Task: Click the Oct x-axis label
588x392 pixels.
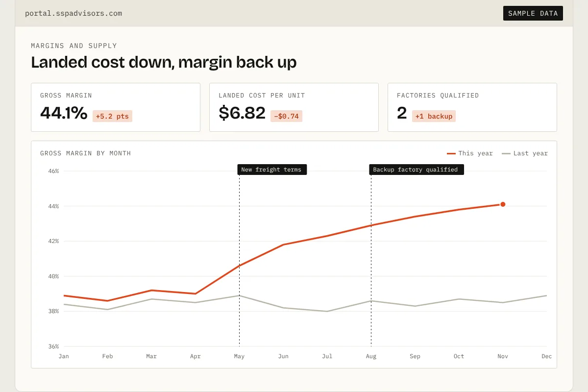Action: [x=459, y=356]
